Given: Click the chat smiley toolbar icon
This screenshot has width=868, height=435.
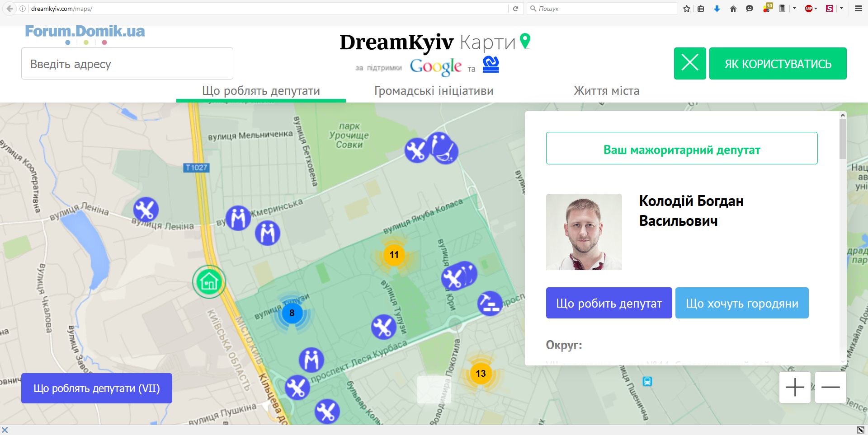Looking at the screenshot, I should pyautogui.click(x=750, y=9).
